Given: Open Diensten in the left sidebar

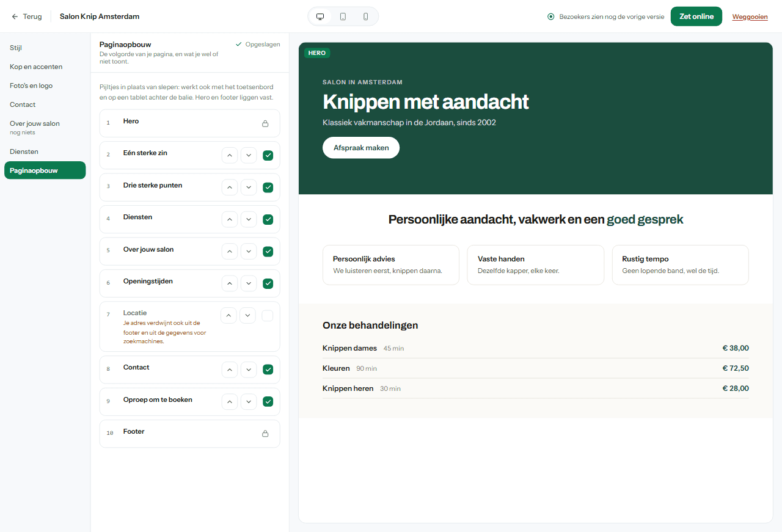Looking at the screenshot, I should [x=45, y=151].
